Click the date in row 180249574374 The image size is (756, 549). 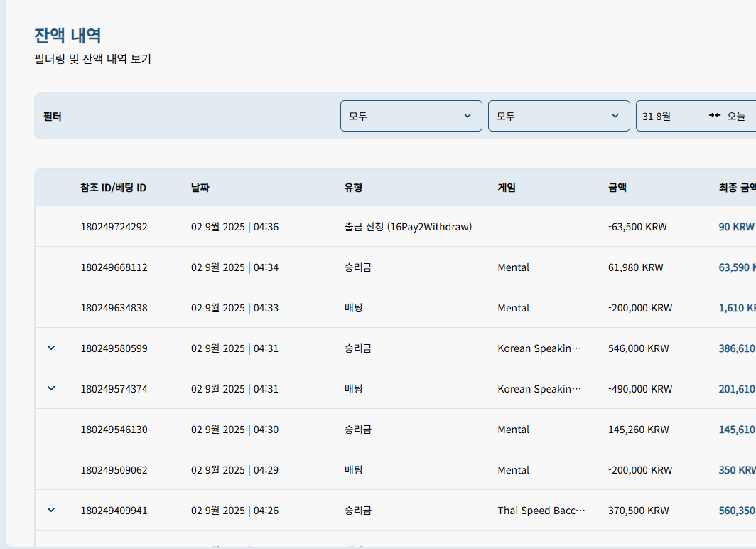click(234, 389)
